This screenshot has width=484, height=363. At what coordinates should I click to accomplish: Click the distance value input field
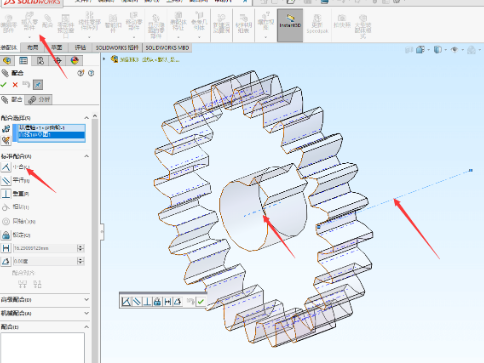point(45,248)
